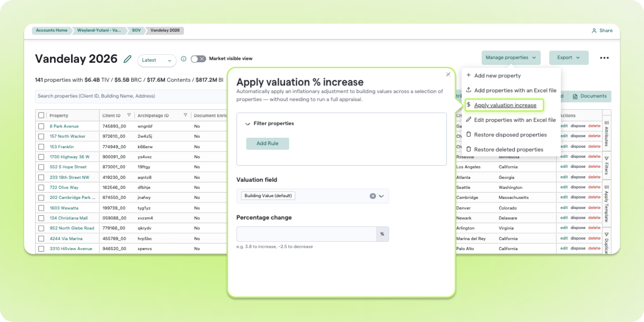
Task: Select the checkbox for 552 S Hope Street
Action: [x=41, y=167]
